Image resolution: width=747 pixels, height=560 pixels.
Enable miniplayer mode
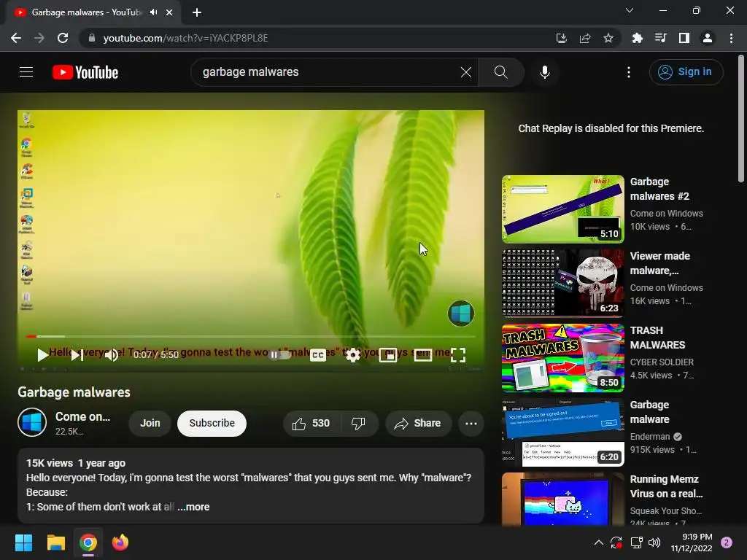388,355
